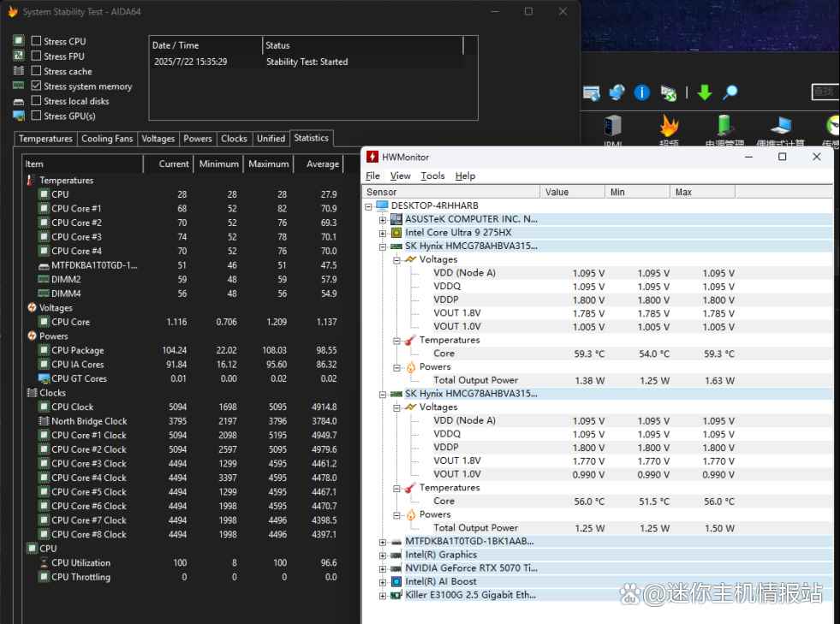This screenshot has width=840, height=624.
Task: Open HWMonitor File menu
Action: [372, 175]
